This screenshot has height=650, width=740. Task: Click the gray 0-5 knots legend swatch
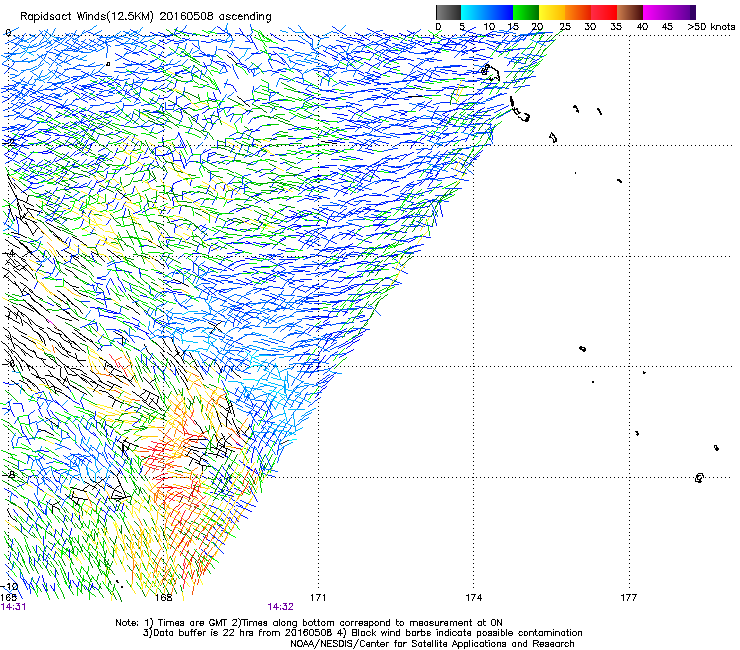[448, 12]
